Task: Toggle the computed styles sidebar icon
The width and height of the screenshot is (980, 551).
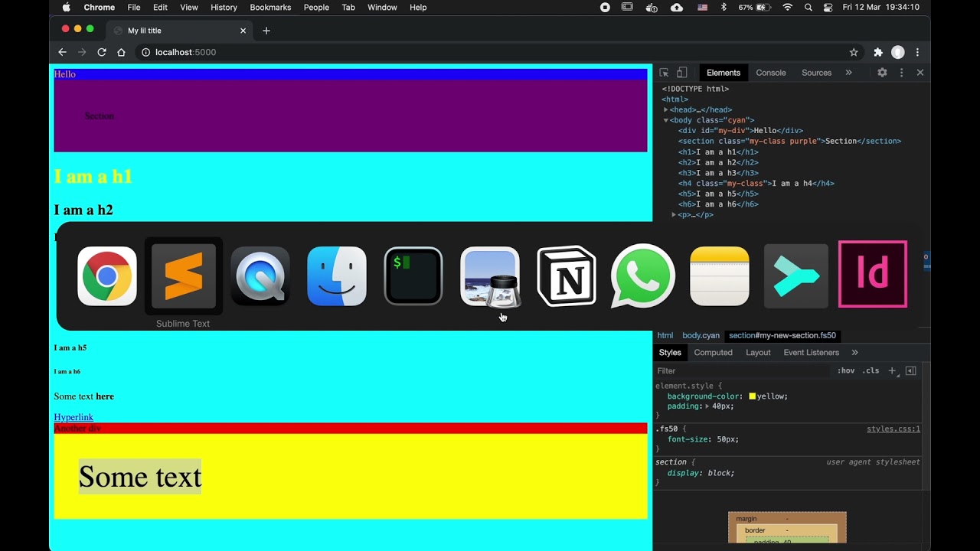Action: (911, 370)
